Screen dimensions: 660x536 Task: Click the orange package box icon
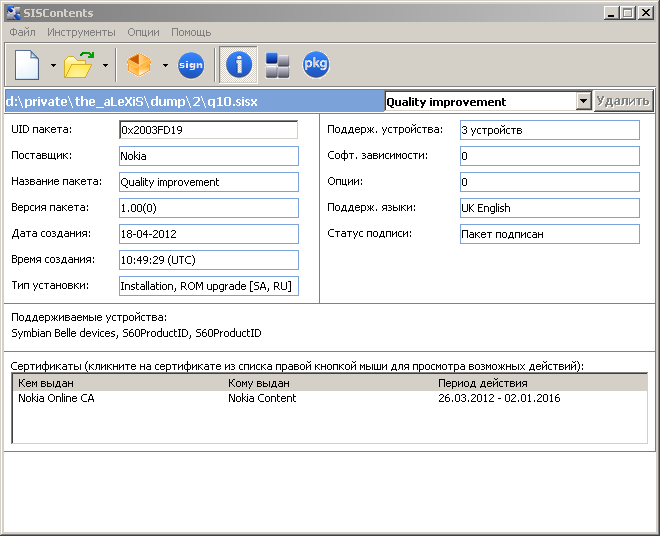point(139,65)
